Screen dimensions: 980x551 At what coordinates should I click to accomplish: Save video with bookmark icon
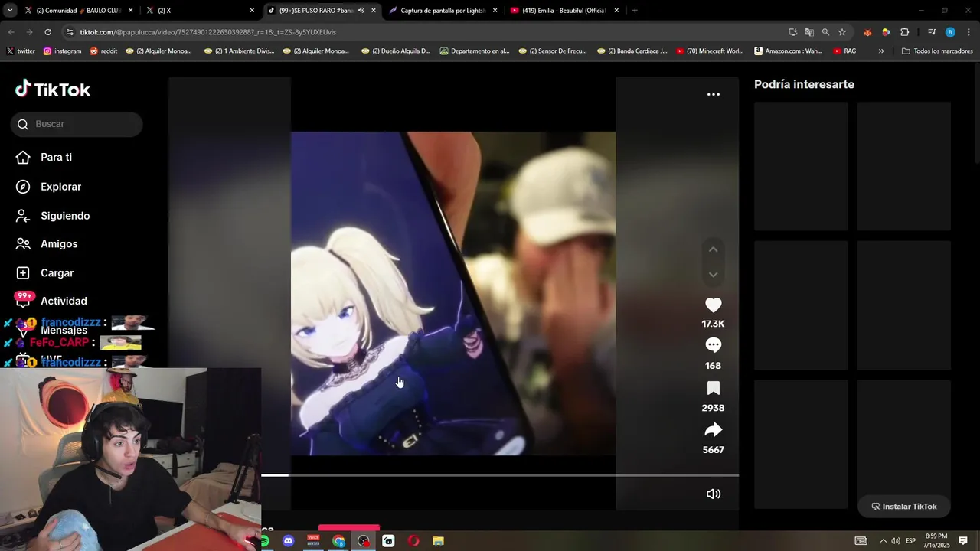click(713, 388)
